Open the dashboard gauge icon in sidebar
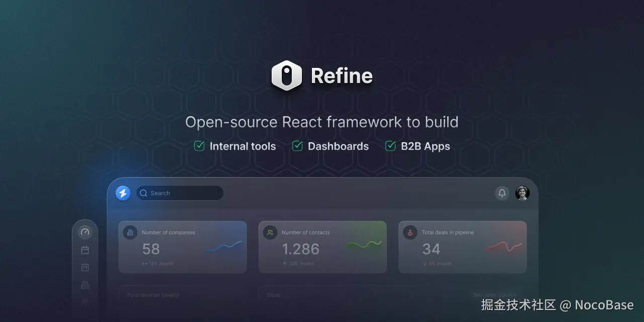This screenshot has width=644, height=322. click(x=85, y=232)
